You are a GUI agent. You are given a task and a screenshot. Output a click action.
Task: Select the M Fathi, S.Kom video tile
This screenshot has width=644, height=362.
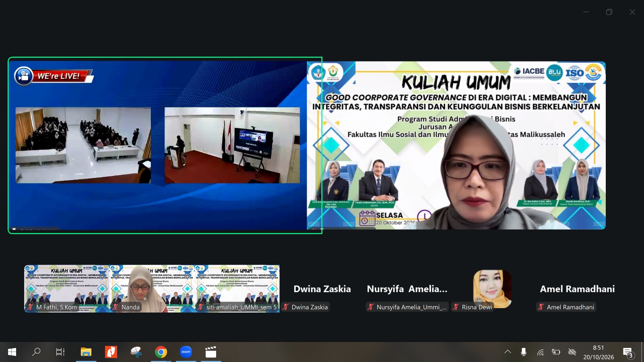[67, 289]
